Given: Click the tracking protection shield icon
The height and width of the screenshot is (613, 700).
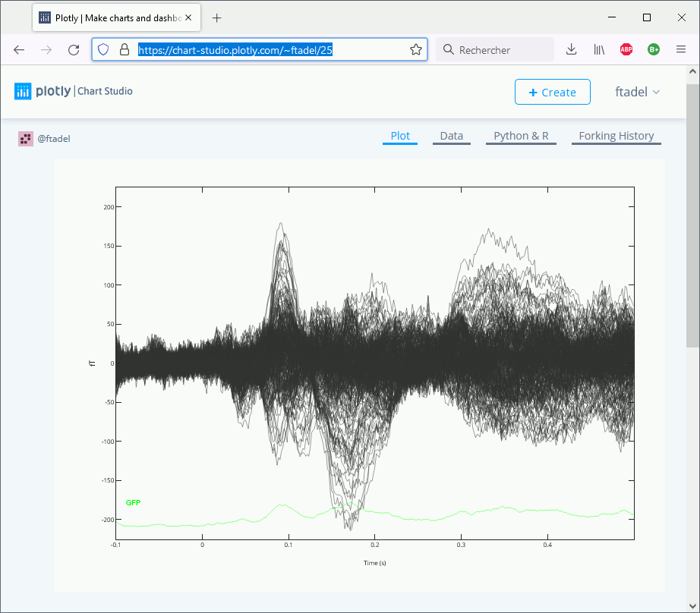Looking at the screenshot, I should click(104, 50).
